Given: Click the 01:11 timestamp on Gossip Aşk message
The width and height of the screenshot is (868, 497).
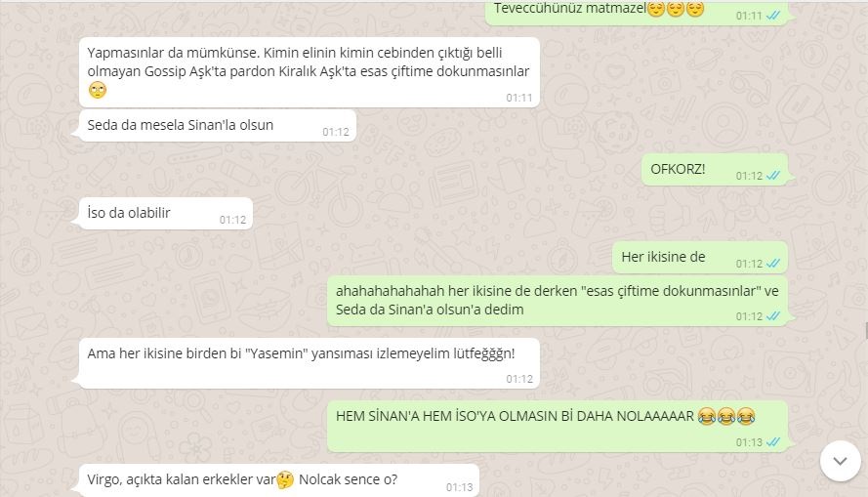Looking at the screenshot, I should [x=519, y=98].
